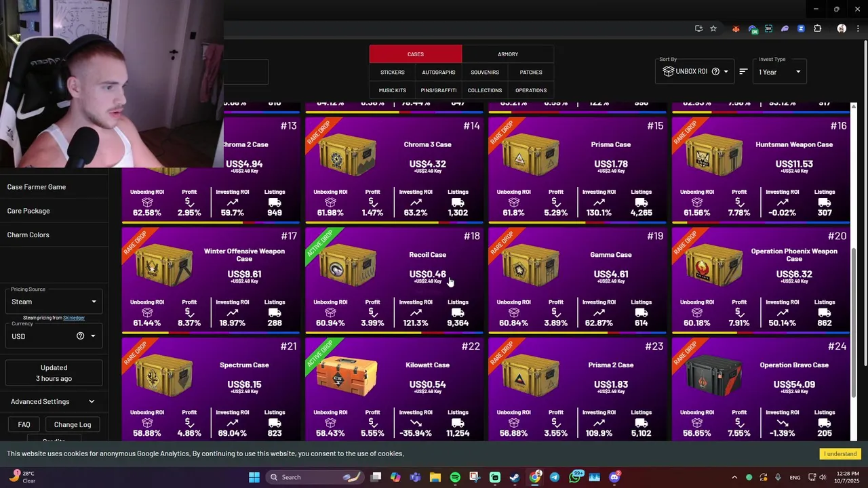The image size is (868, 488).
Task: Open Charm Colors in sidebar
Action: pyautogui.click(x=28, y=235)
